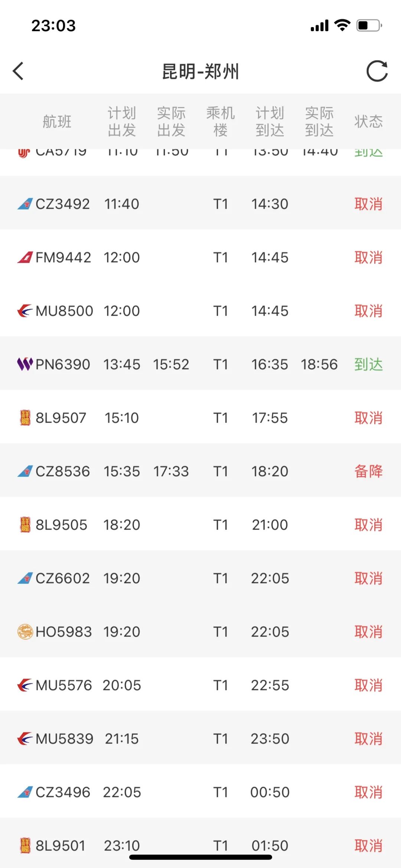This screenshot has width=401, height=868.
Task: Select flight CZ3496 departing 22:05
Action: 200,792
